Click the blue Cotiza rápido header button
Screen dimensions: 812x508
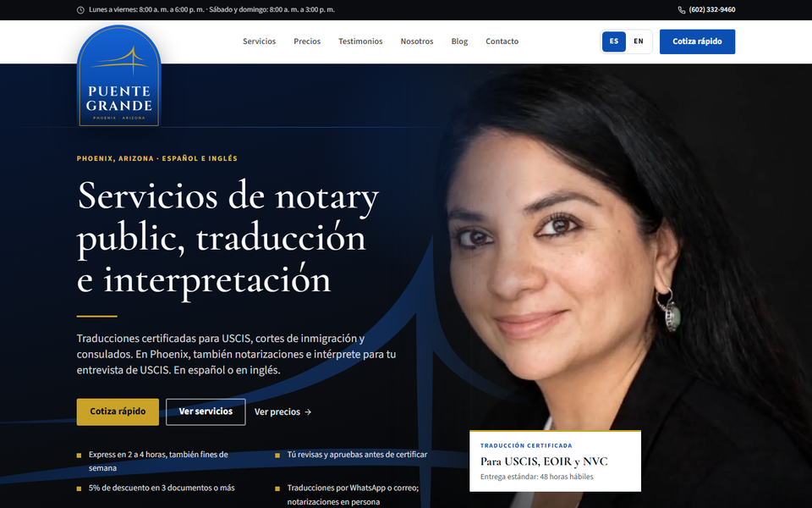click(697, 41)
